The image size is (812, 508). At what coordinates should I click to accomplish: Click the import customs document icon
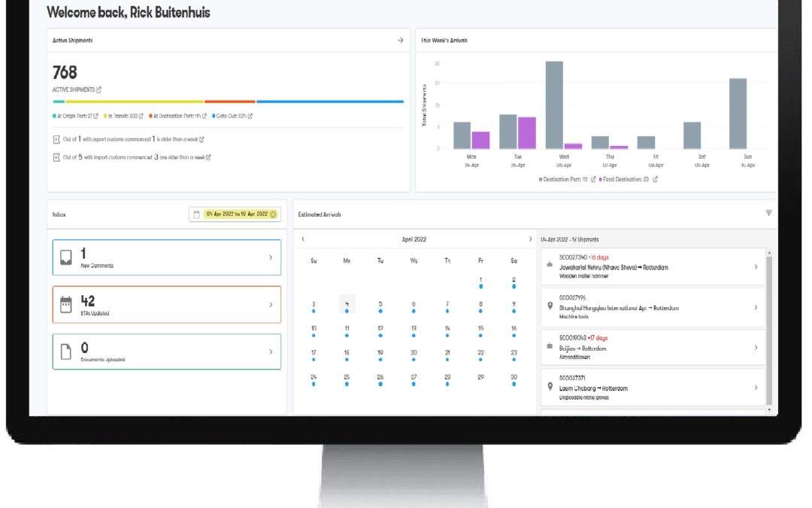click(57, 157)
